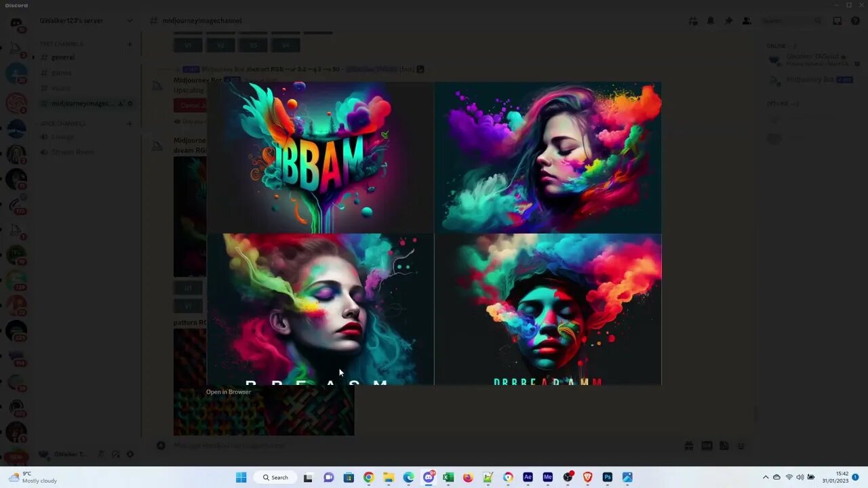Open the gift Nitro icon

click(x=688, y=445)
